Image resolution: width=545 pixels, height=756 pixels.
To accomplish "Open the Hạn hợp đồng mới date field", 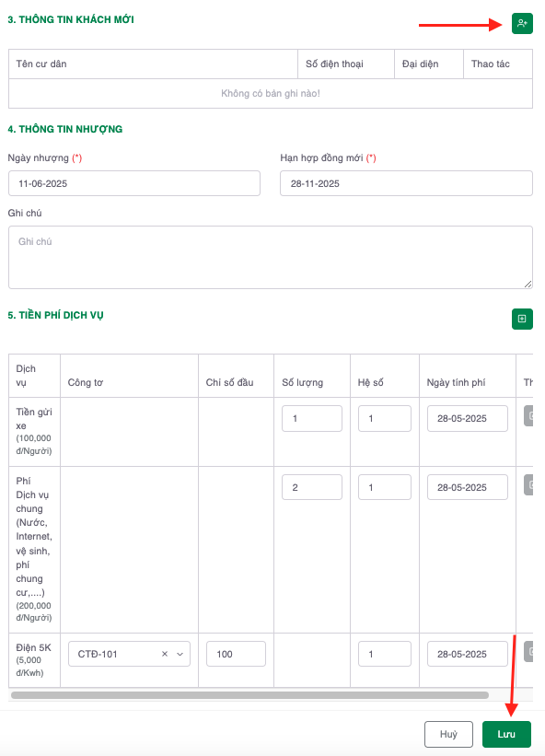I will point(406,183).
